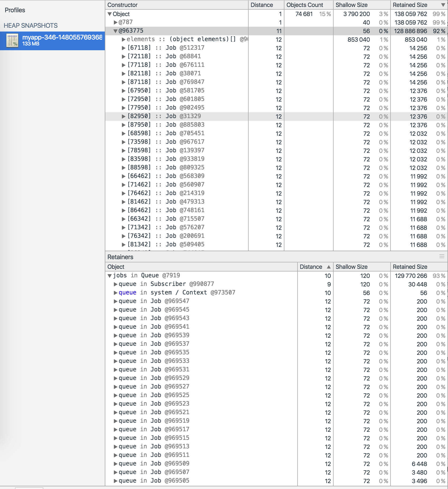Sort by Shallow Size in upper table
The height and width of the screenshot is (489, 448).
pyautogui.click(x=362, y=5)
